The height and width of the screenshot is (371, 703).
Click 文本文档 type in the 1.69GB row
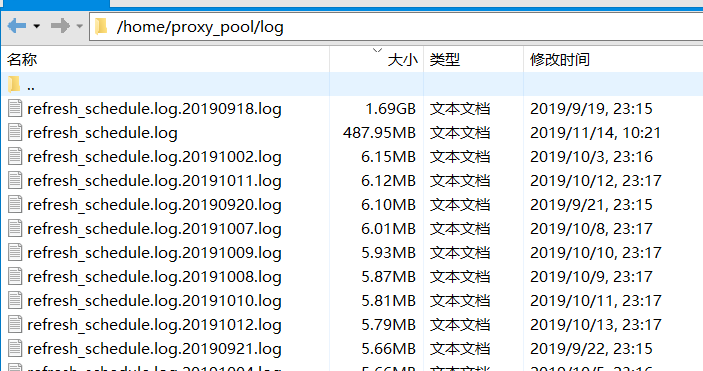(x=460, y=109)
